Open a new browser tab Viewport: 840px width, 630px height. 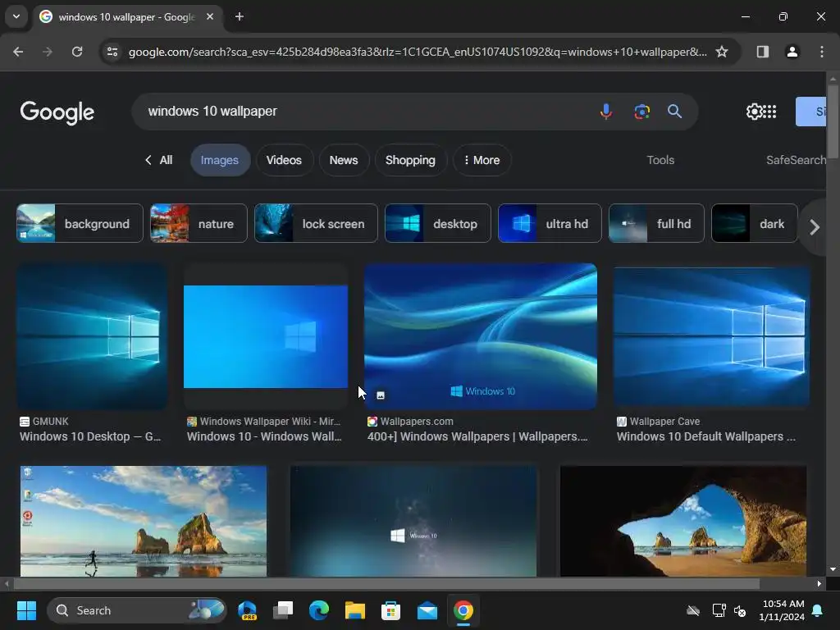click(240, 16)
